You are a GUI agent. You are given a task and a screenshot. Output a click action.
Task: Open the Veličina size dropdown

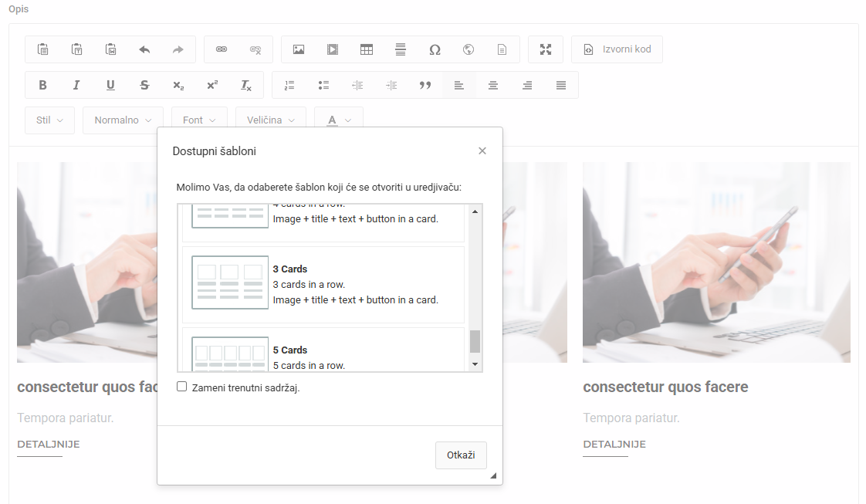[x=271, y=120]
